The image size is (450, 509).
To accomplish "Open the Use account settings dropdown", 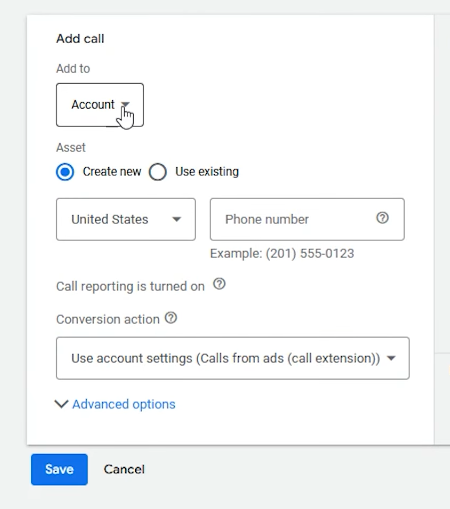I will [x=233, y=358].
